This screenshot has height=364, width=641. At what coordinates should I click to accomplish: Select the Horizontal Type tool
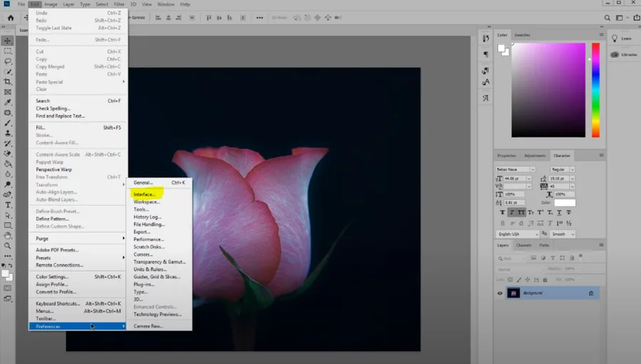coord(8,205)
